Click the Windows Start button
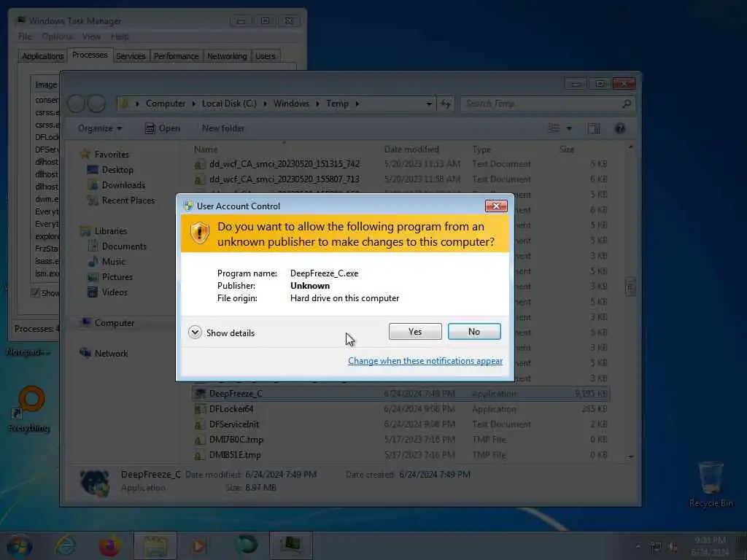The width and height of the screenshot is (747, 560). click(20, 545)
